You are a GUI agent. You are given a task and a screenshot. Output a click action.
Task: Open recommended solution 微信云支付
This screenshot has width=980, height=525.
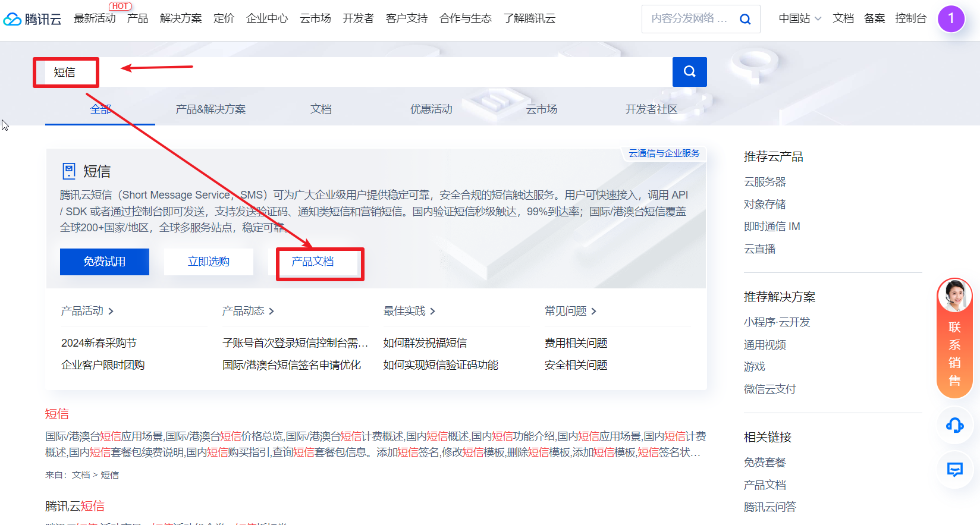[769, 389]
